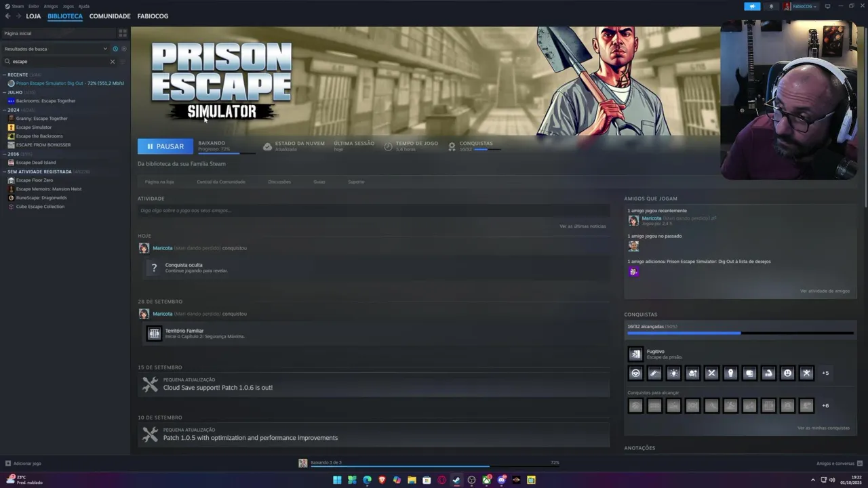Select Escape Dead Island
The width and height of the screenshot is (868, 488).
pos(36,163)
